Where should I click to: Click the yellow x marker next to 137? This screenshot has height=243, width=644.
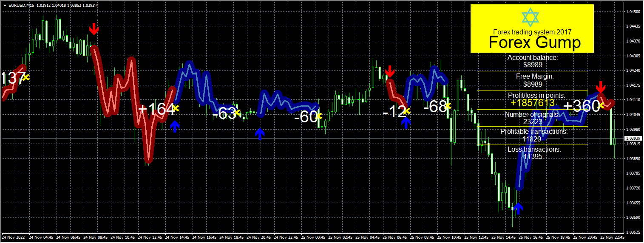coord(26,77)
